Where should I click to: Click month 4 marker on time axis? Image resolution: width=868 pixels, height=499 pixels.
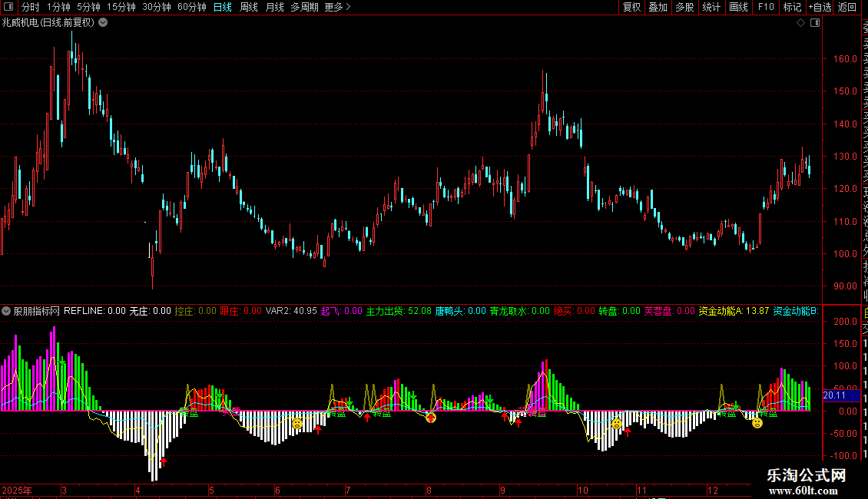coord(137,490)
